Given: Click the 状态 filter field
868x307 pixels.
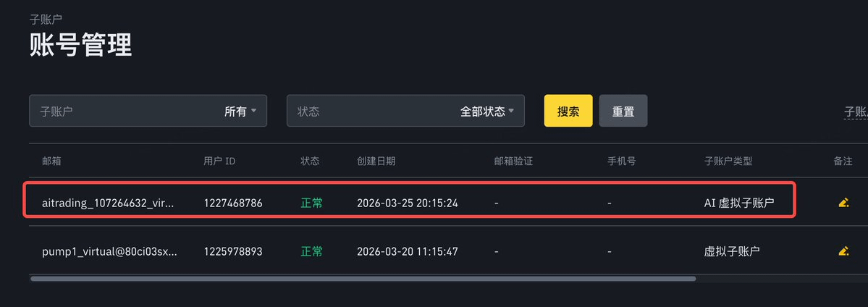Looking at the screenshot, I should [362, 112].
